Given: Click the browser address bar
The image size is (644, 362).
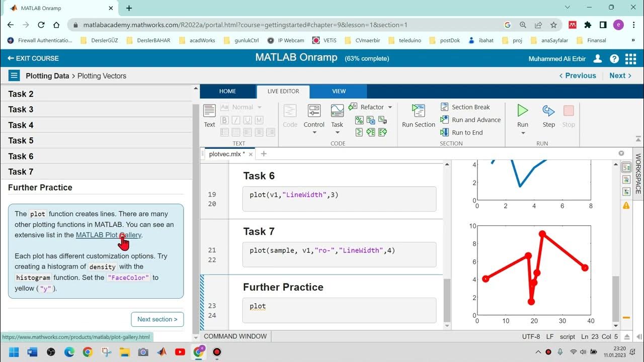Looking at the screenshot, I should pos(287,25).
